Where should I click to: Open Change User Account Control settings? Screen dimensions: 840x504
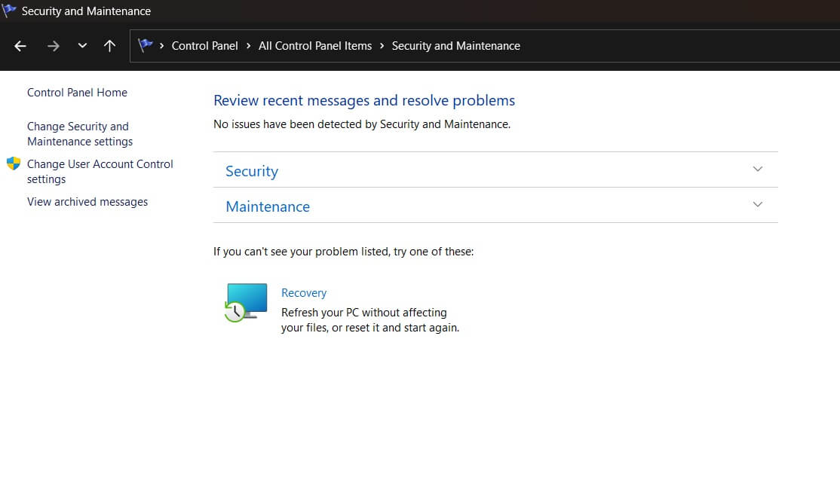tap(100, 171)
